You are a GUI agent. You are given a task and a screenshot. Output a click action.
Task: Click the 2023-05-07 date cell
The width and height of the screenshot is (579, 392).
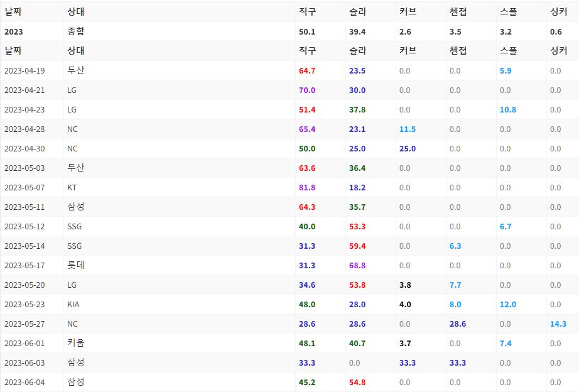coord(24,188)
